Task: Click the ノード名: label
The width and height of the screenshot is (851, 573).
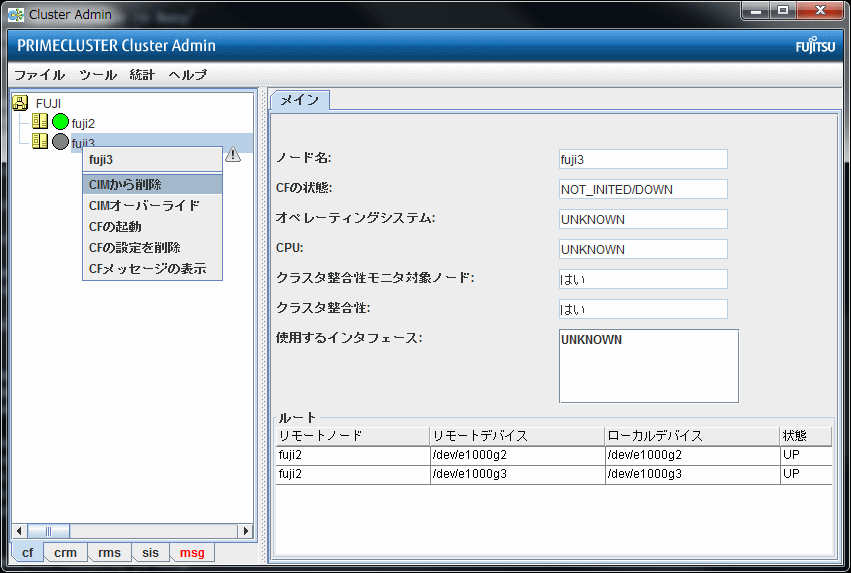Action: click(303, 158)
